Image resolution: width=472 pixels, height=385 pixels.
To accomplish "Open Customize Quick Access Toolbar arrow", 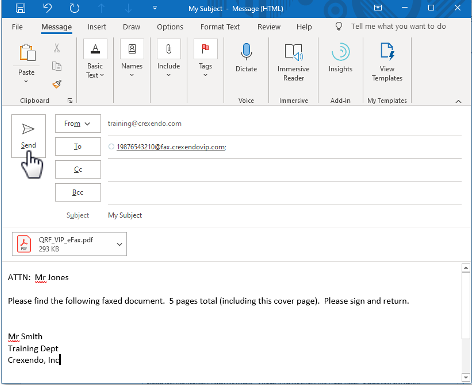I will point(155,8).
